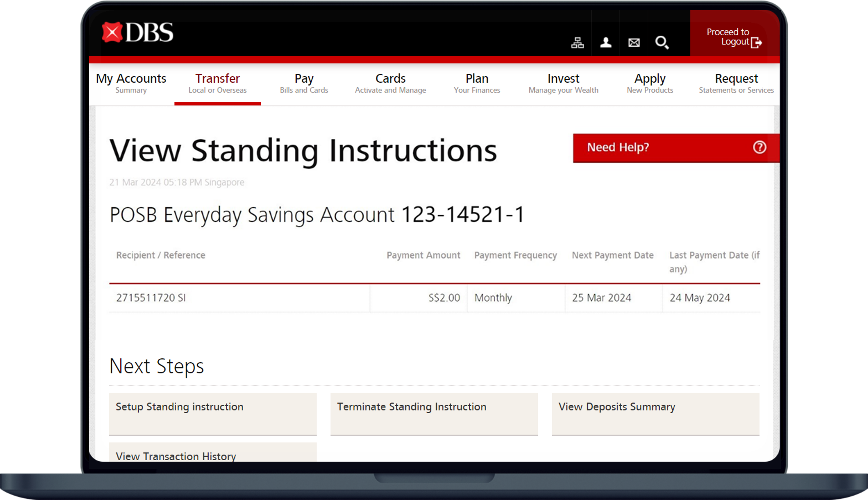Image resolution: width=868 pixels, height=500 pixels.
Task: Click payment amount S$2.00
Action: [444, 298]
